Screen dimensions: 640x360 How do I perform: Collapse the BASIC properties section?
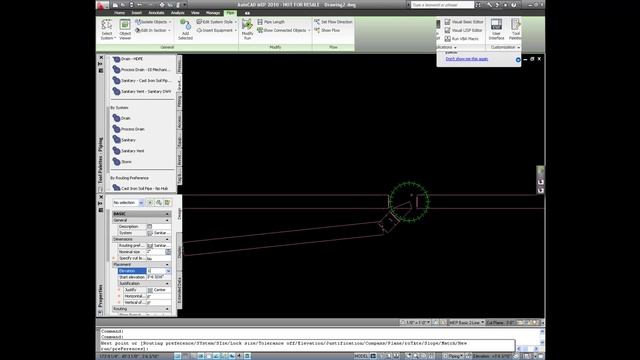[167, 214]
